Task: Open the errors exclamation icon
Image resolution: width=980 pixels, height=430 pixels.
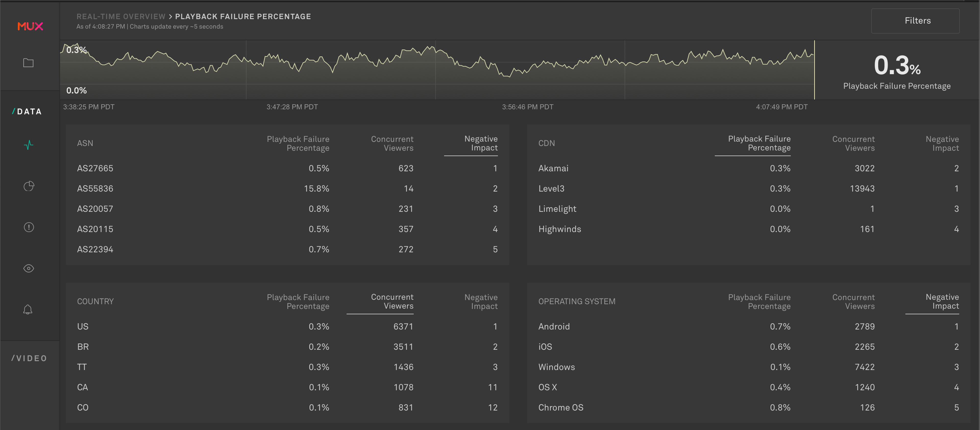Action: coord(29,227)
